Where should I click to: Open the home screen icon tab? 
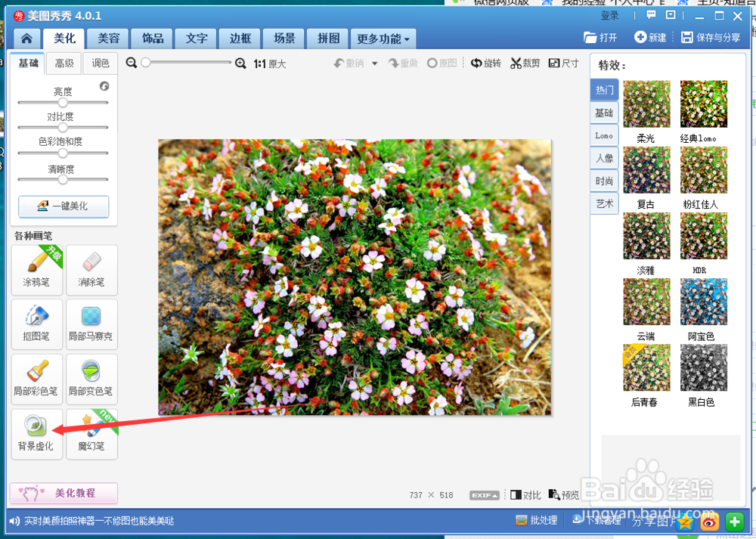pos(27,39)
